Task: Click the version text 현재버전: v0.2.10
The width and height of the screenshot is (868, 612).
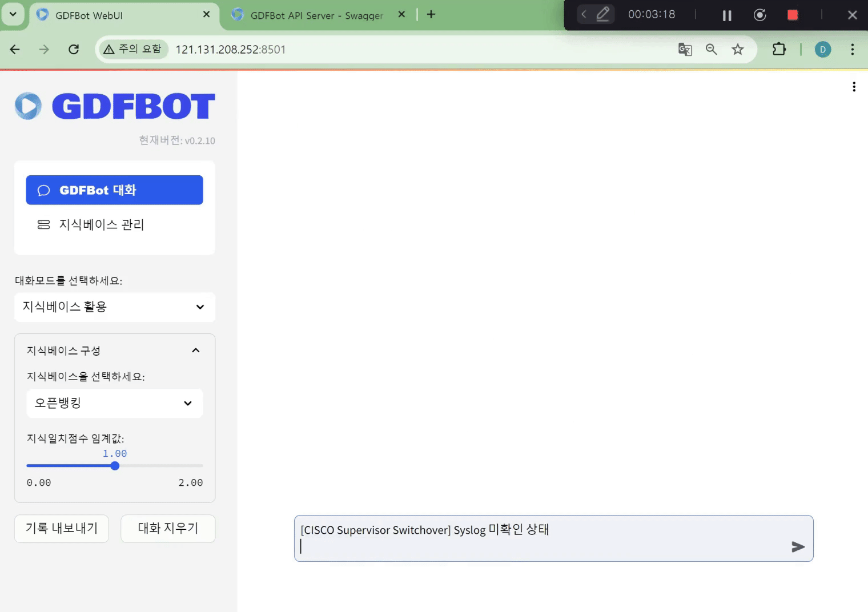Action: coord(177,140)
